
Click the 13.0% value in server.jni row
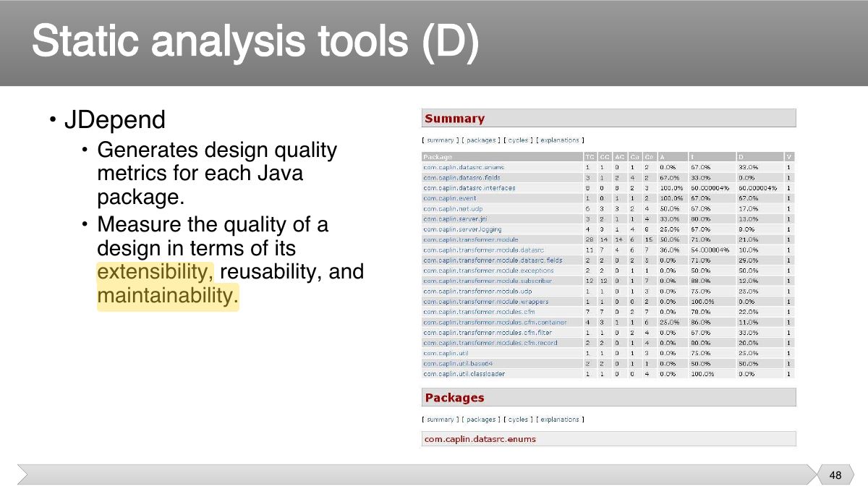(x=748, y=218)
